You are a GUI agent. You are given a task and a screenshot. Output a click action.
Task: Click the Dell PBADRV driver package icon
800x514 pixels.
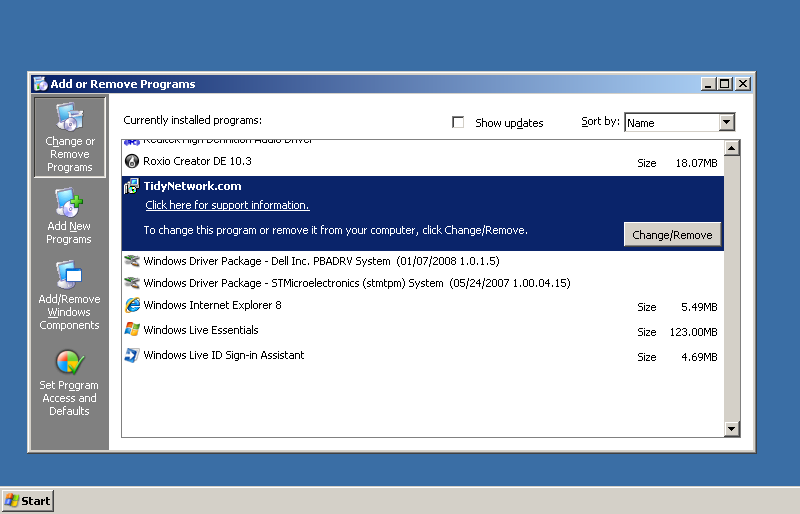(132, 261)
